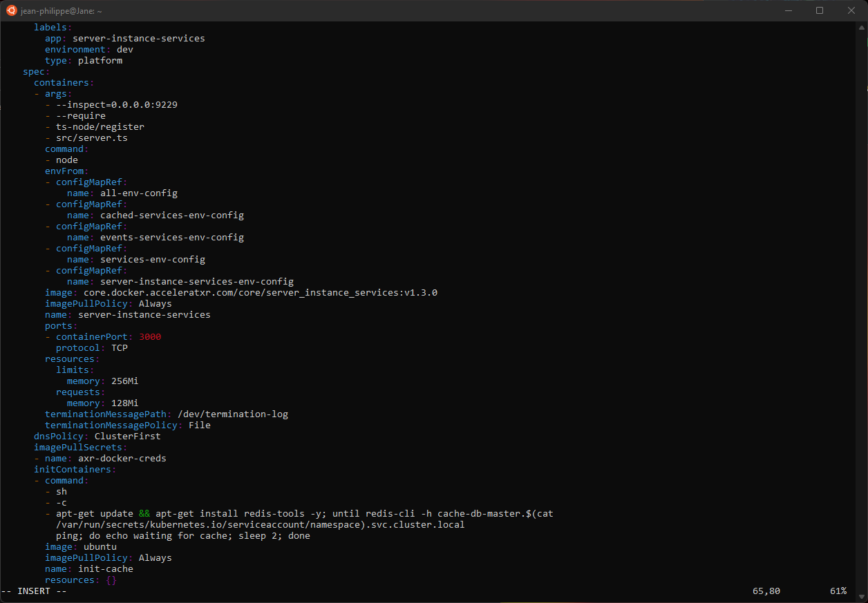Click the image value ubuntu

point(100,547)
